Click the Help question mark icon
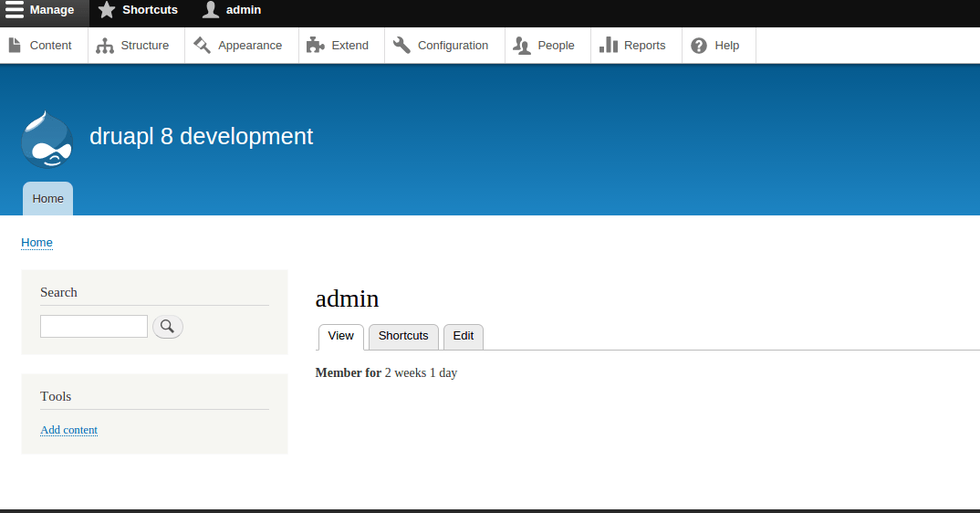This screenshot has width=980, height=513. click(699, 46)
